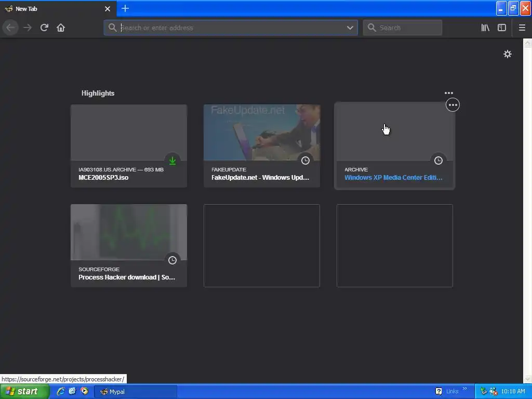532x399 pixels.
Task: Open the Process Hacker SourceForge thumbnail
Action: (x=129, y=232)
